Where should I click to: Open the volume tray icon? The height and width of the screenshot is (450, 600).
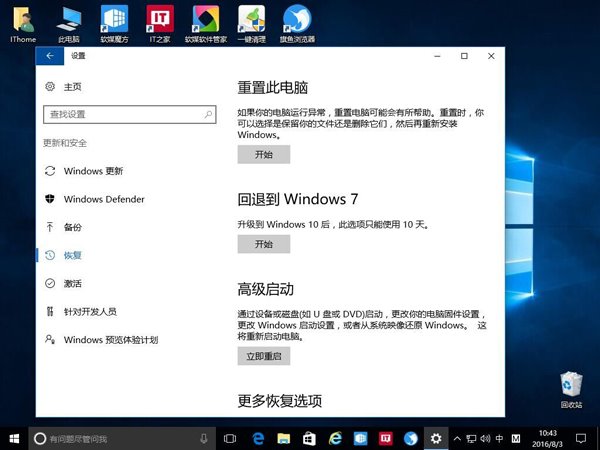pos(485,439)
